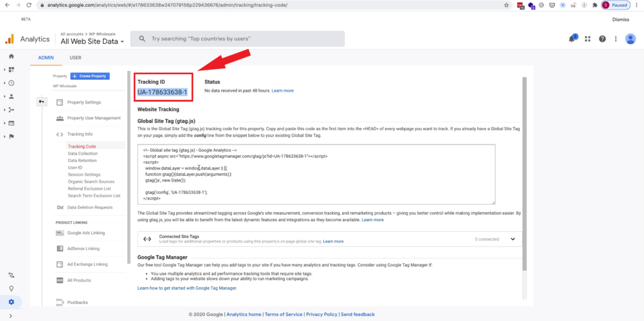The height and width of the screenshot is (321, 644).
Task: Open the Chrome Extensions puzzle icon
Action: 595,5
